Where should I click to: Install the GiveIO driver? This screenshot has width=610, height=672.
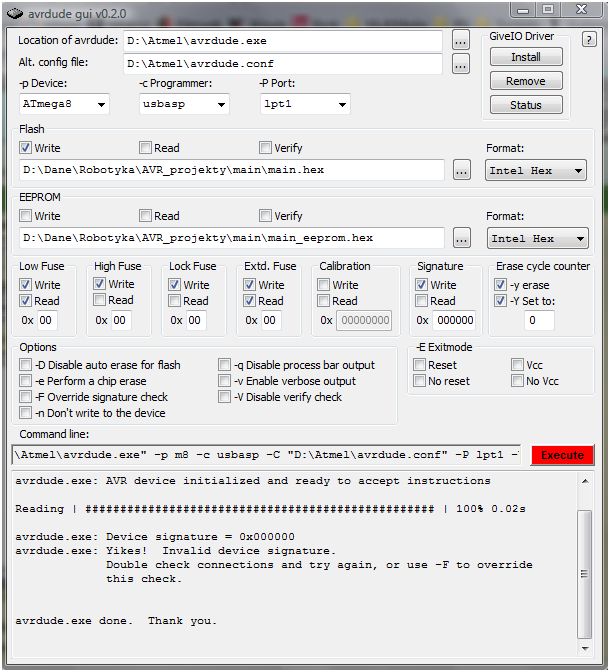[x=526, y=57]
